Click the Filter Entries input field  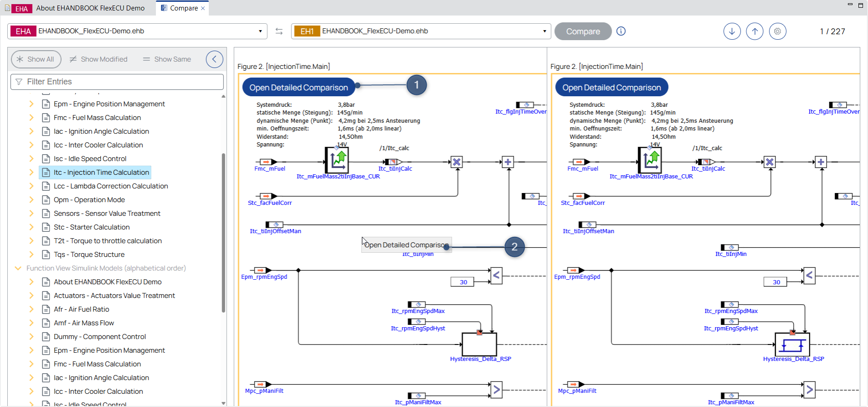click(x=117, y=82)
